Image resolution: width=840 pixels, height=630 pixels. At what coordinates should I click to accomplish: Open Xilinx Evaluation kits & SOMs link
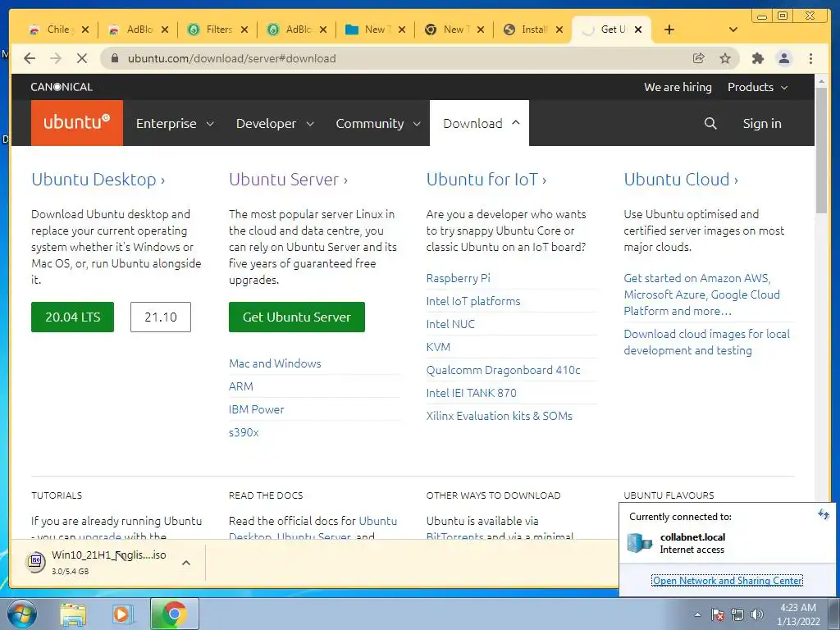(500, 416)
